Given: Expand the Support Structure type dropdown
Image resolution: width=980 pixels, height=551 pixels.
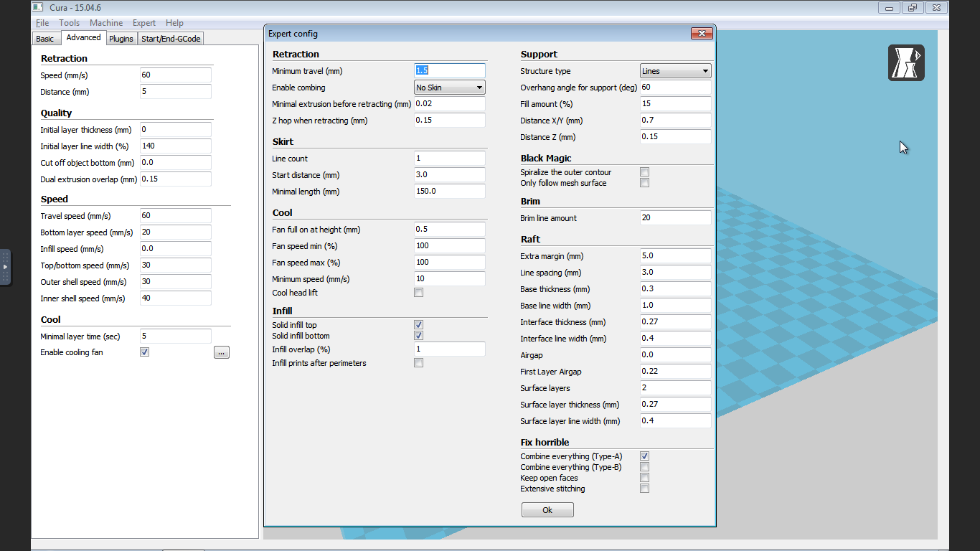Looking at the screenshot, I should pos(675,71).
